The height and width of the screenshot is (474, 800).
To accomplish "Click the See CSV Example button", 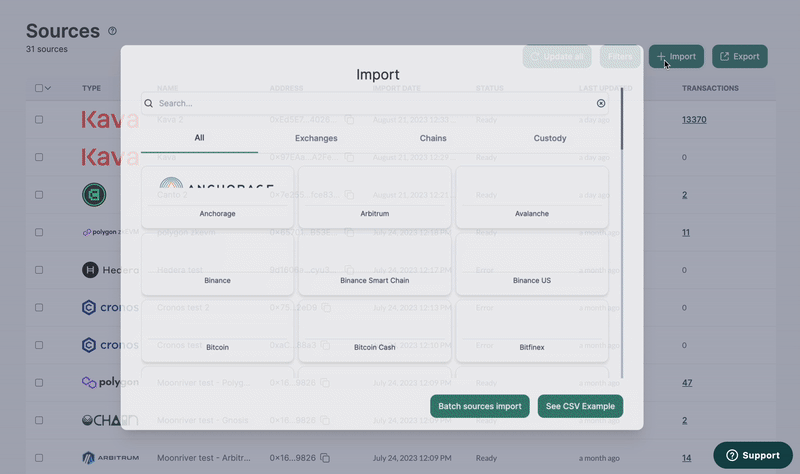I will pos(580,406).
